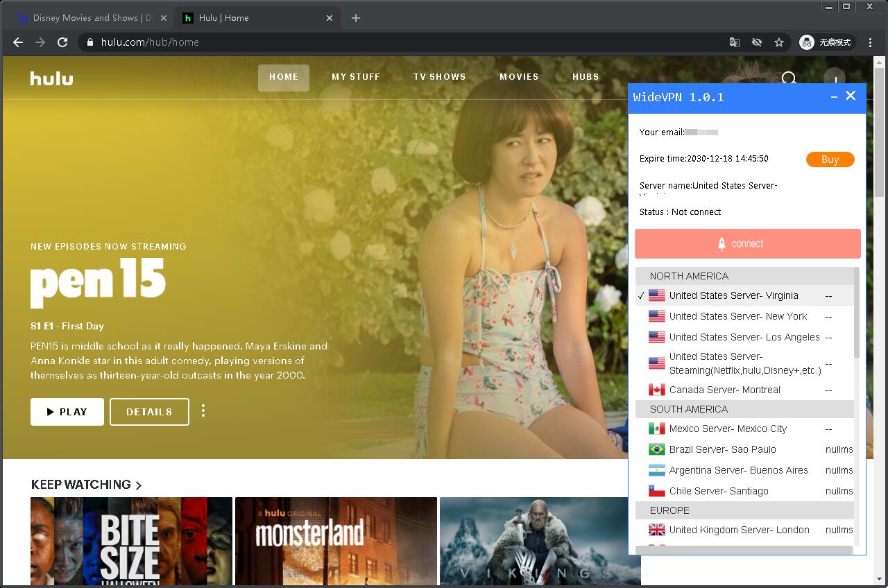Viewport: 888px width, 588px height.
Task: Click the translate page icon
Action: 735,42
